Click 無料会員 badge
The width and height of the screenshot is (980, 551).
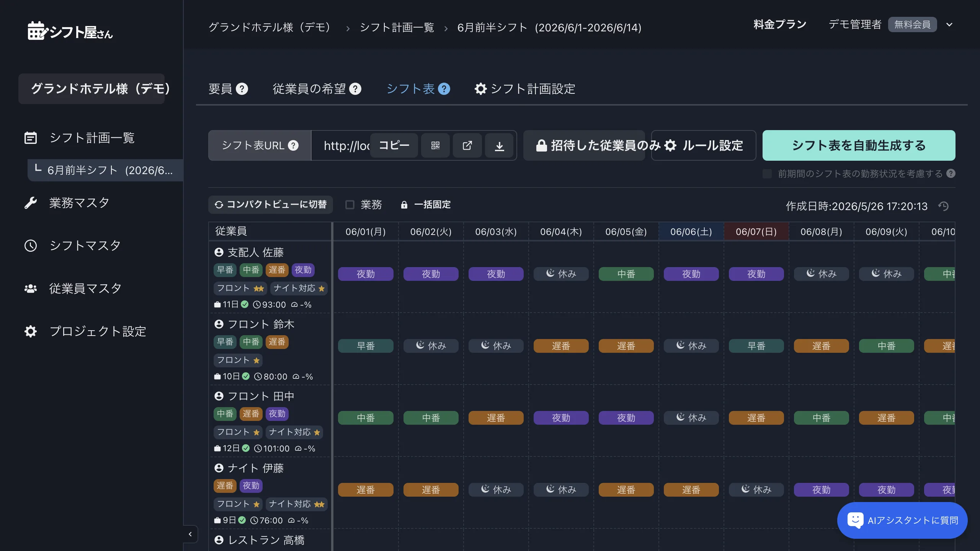pos(912,24)
